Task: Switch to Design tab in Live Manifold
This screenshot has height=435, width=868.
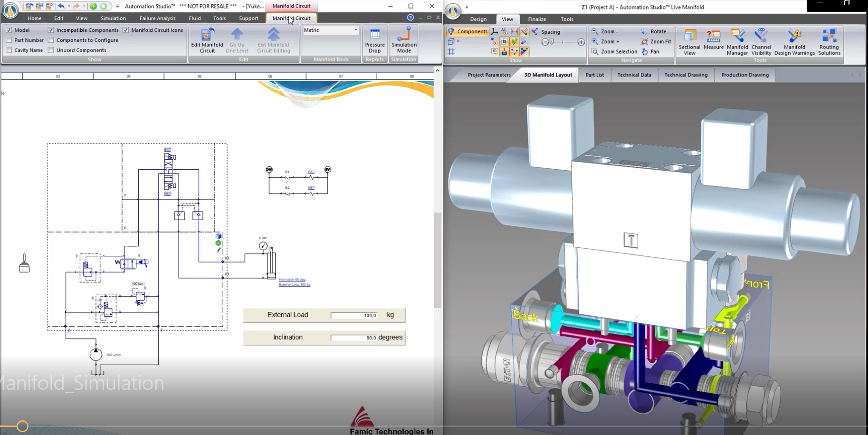Action: pyautogui.click(x=478, y=19)
